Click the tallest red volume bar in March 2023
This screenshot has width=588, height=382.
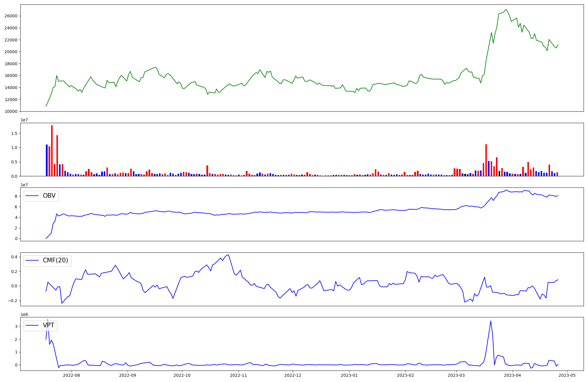[486, 160]
